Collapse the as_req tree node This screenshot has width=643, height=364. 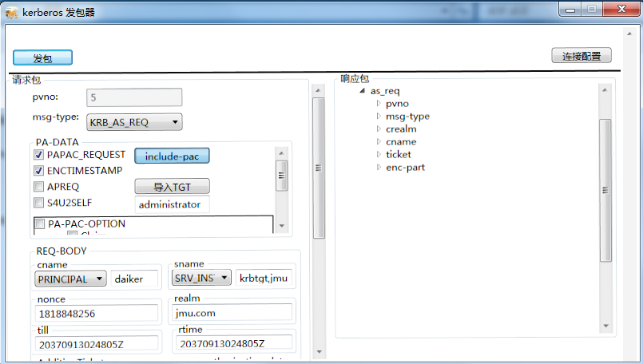[362, 90]
